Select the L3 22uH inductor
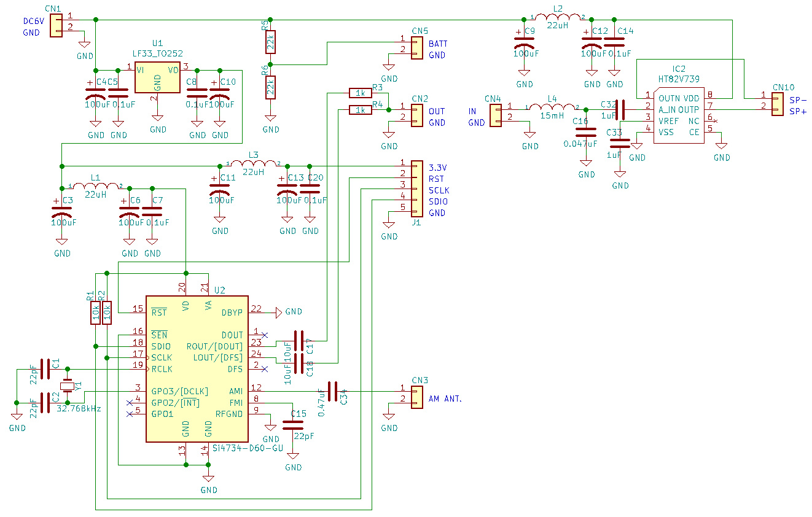 pyautogui.click(x=254, y=165)
